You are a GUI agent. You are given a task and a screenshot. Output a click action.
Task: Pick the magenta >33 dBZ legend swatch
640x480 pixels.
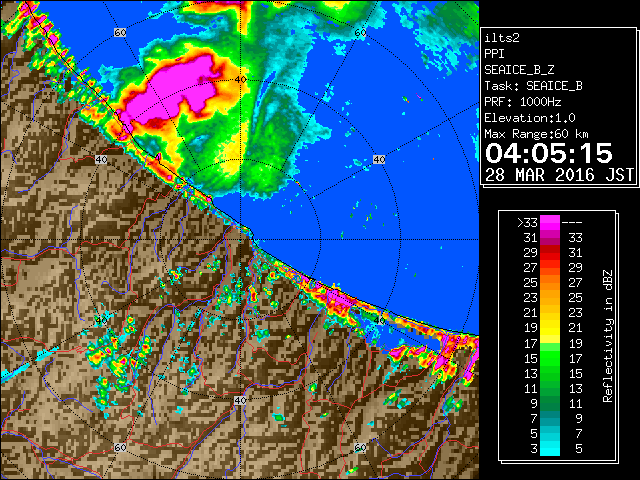[550, 222]
